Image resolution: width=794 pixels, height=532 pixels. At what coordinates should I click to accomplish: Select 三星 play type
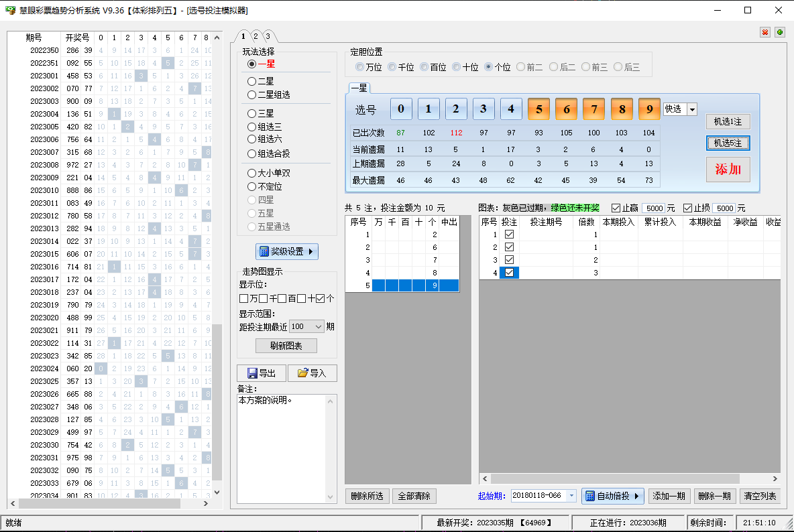coord(261,114)
